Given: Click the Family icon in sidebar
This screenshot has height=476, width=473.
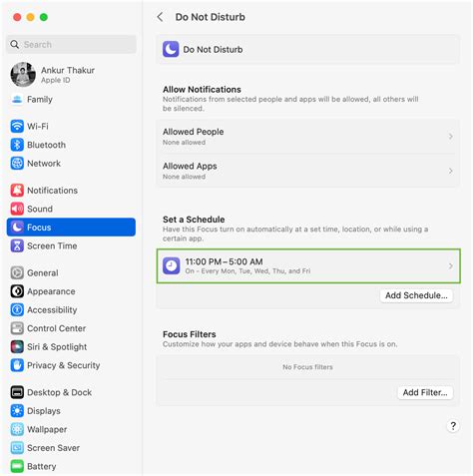Looking at the screenshot, I should 17,99.
